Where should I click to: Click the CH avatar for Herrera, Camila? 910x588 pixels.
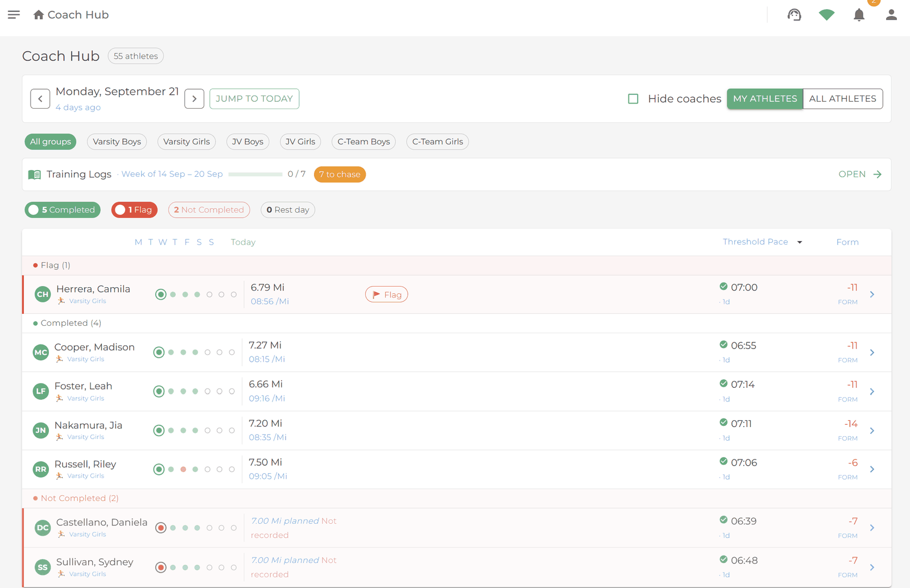click(43, 295)
